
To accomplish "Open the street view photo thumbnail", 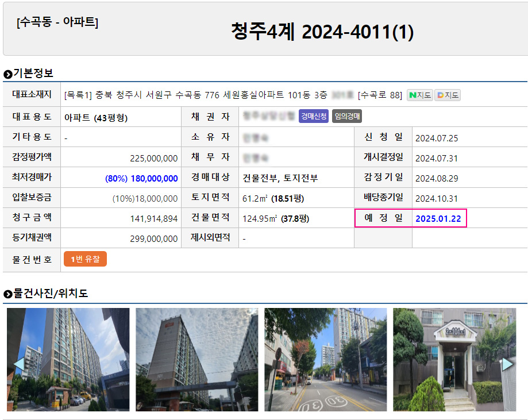I will tap(326, 359).
